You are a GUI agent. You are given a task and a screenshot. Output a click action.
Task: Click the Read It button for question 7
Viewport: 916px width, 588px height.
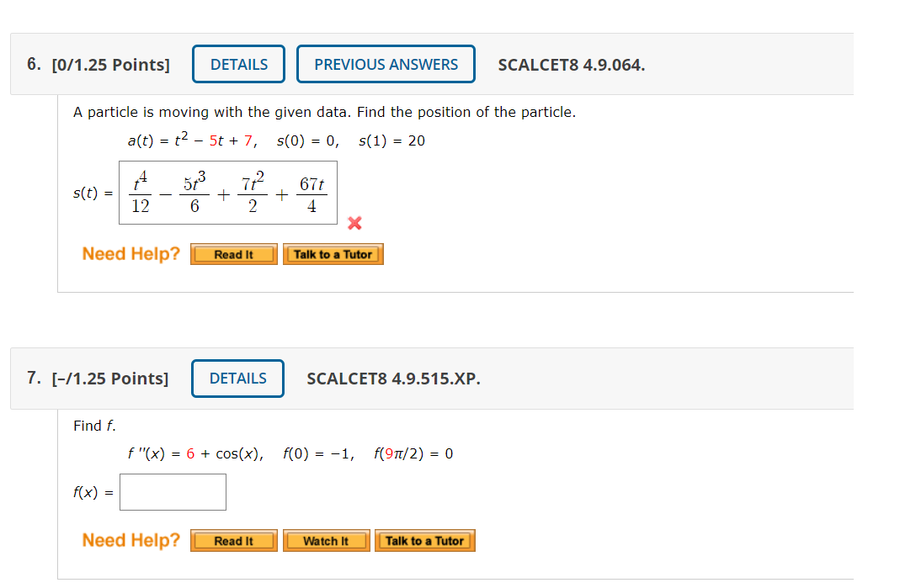[x=233, y=541]
